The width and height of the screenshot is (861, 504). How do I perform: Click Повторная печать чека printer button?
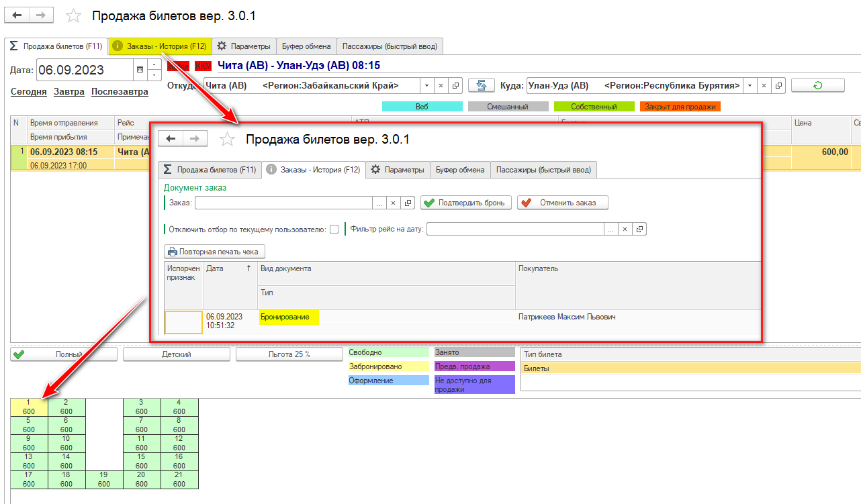(x=215, y=252)
